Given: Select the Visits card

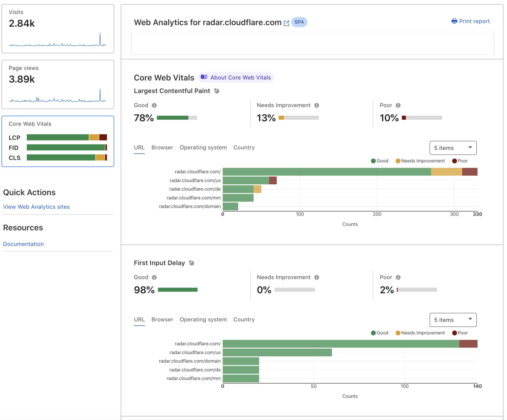Looking at the screenshot, I should pyautogui.click(x=58, y=29).
